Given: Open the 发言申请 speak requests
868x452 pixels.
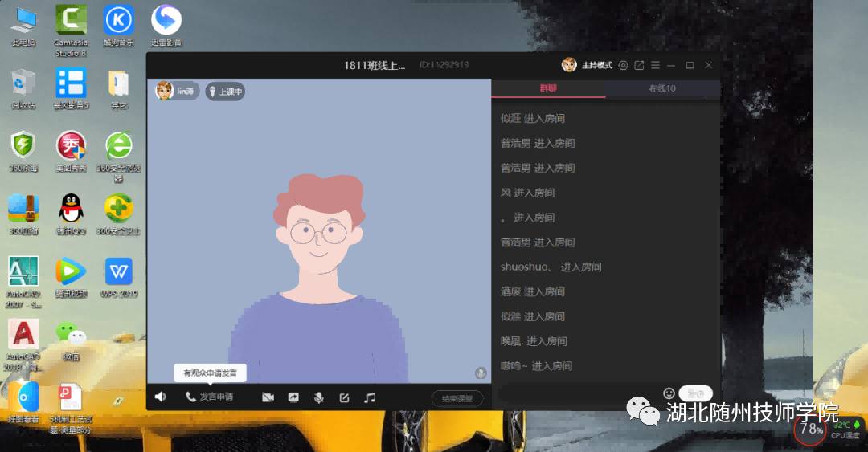Looking at the screenshot, I should pyautogui.click(x=210, y=397).
